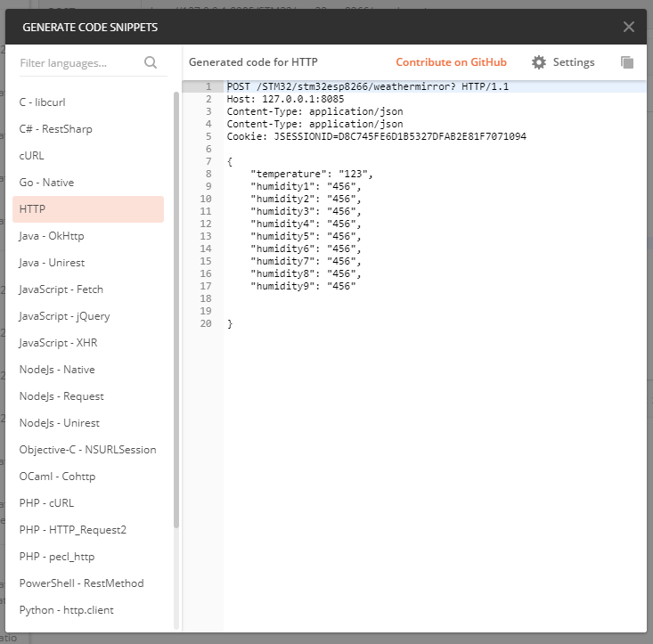Click the Content-Type line numbered 3
Screen dimensions: 653x644
314,111
